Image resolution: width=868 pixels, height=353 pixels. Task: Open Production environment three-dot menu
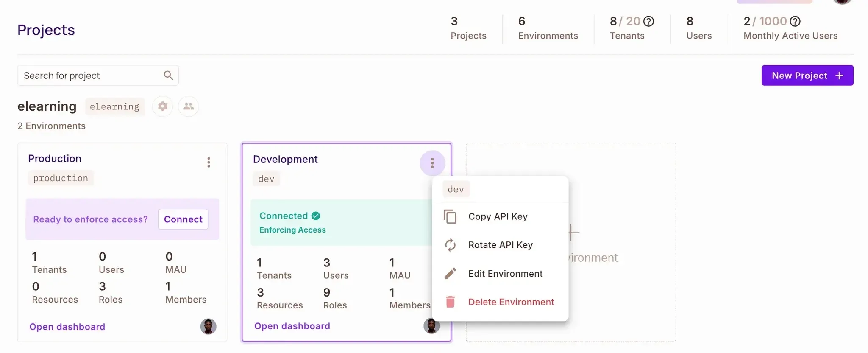pos(209,162)
